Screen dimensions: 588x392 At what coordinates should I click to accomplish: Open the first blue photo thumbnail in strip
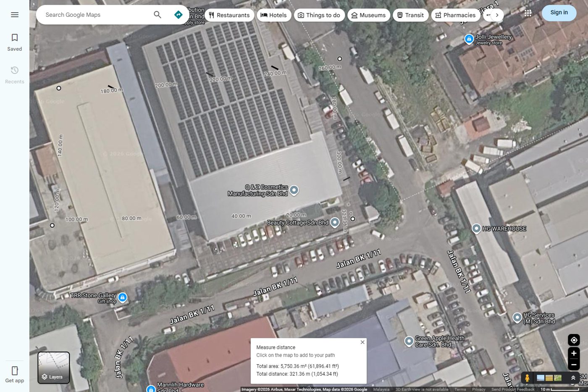pyautogui.click(x=541, y=378)
